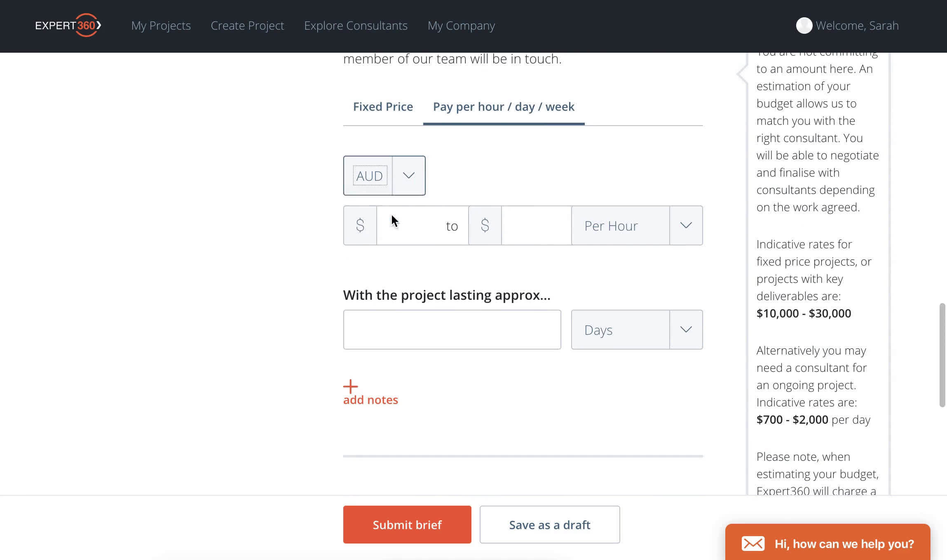Open My Projects menu item
Image resolution: width=947 pixels, height=560 pixels.
point(161,26)
